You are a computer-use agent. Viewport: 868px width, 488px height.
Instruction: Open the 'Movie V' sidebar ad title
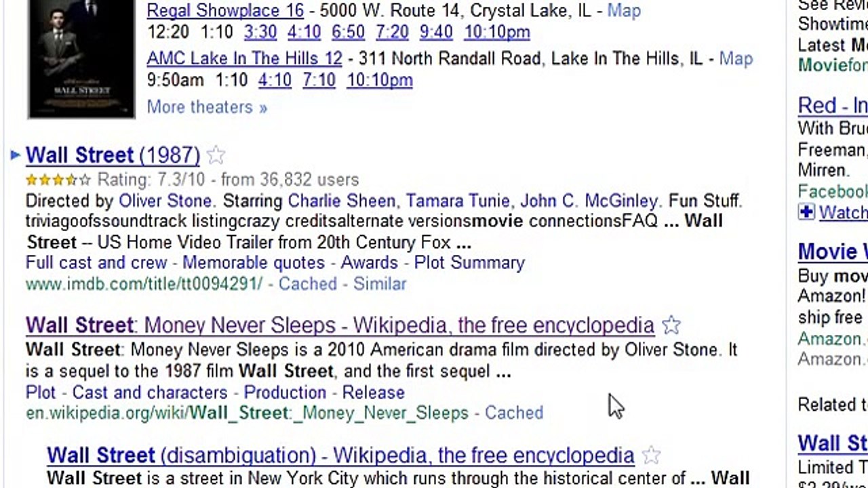tap(833, 251)
